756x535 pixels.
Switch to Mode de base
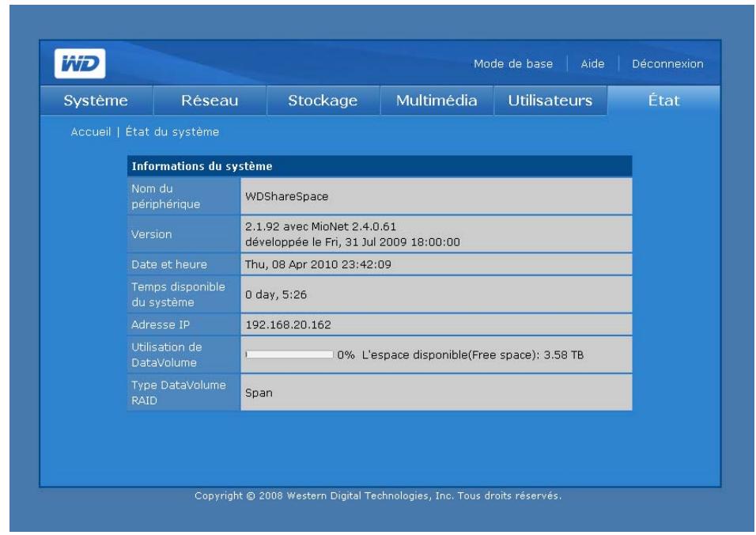(513, 63)
